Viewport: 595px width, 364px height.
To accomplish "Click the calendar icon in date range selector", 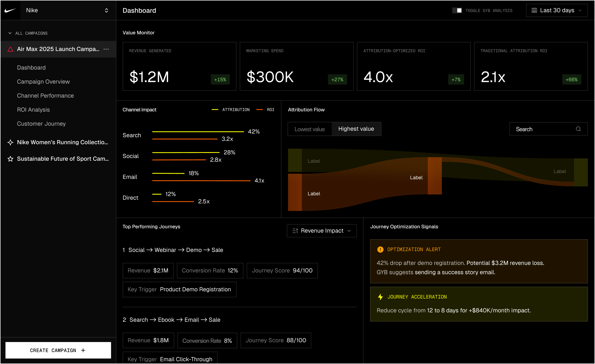I will click(534, 10).
